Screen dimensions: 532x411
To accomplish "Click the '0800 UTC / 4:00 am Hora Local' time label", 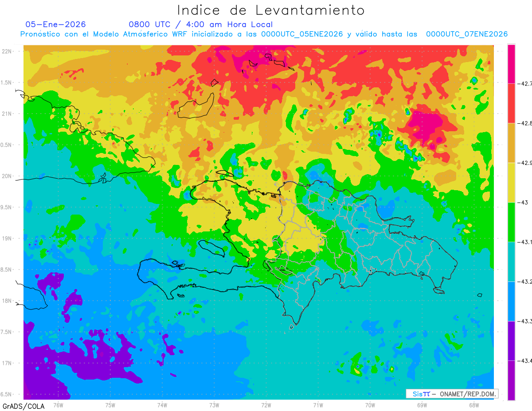I will point(201,24).
